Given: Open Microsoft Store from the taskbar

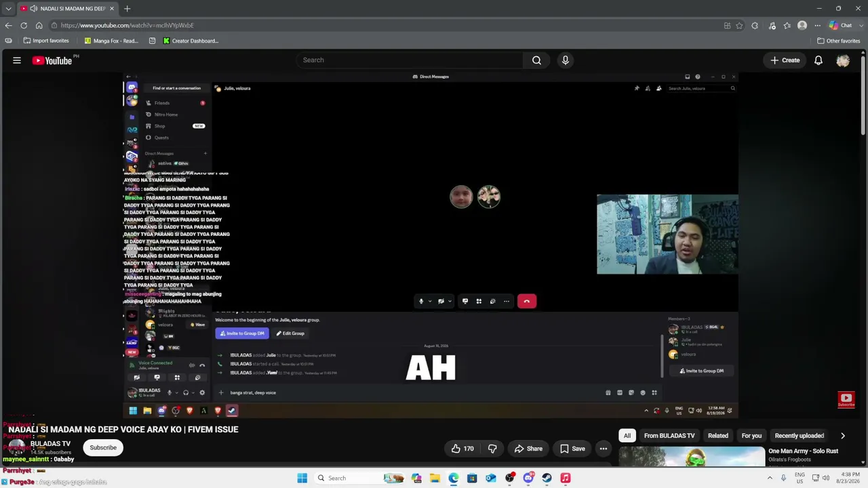Looking at the screenshot, I should pyautogui.click(x=472, y=479).
